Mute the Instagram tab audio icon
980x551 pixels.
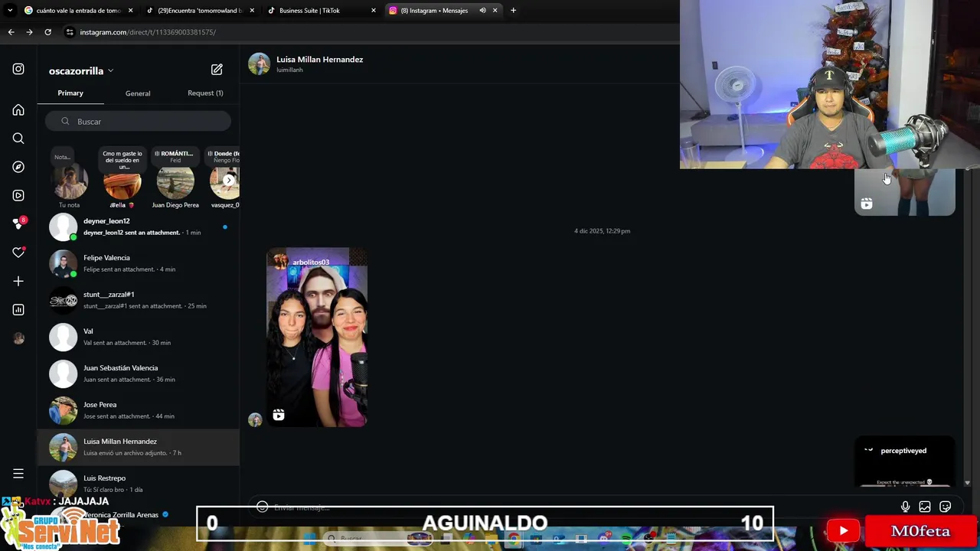point(482,11)
